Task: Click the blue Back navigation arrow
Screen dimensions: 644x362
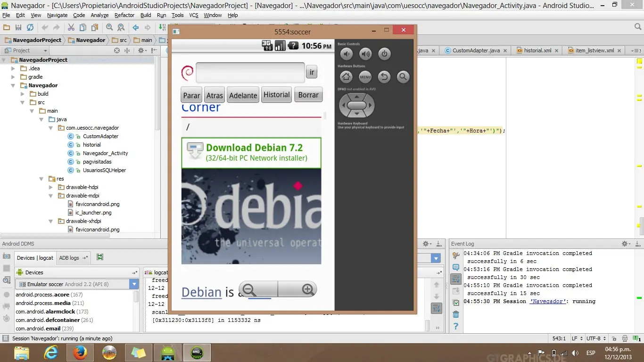Action: (136, 28)
